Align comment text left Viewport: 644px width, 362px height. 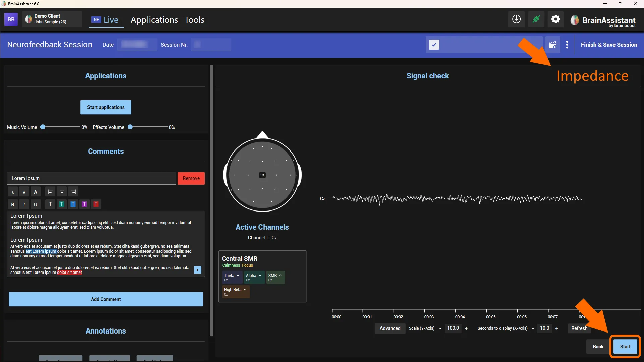50,192
